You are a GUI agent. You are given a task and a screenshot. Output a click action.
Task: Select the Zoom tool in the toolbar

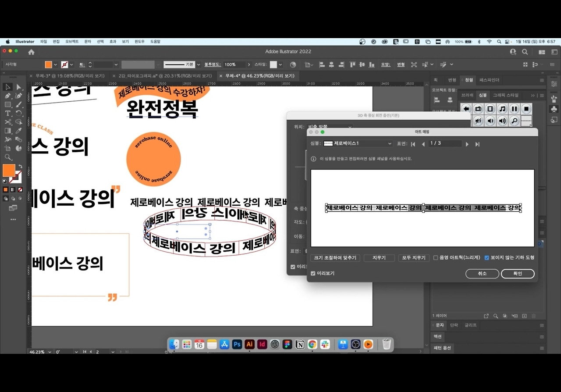pyautogui.click(x=7, y=157)
